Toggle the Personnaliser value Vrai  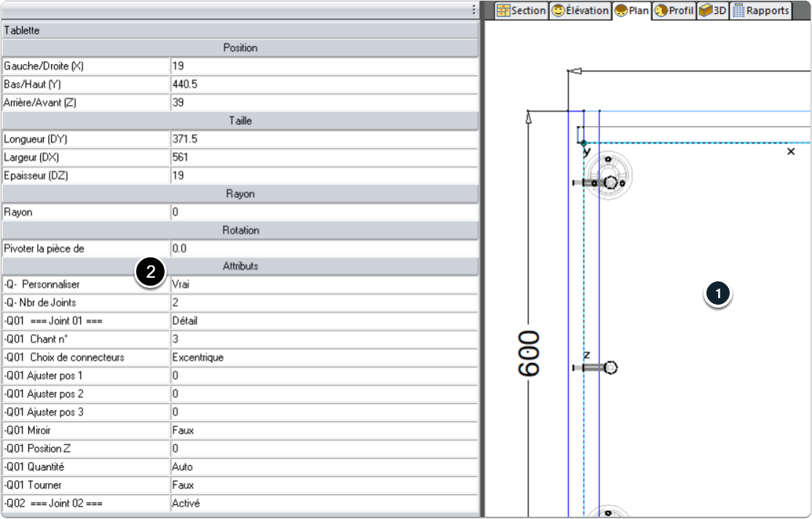323,284
